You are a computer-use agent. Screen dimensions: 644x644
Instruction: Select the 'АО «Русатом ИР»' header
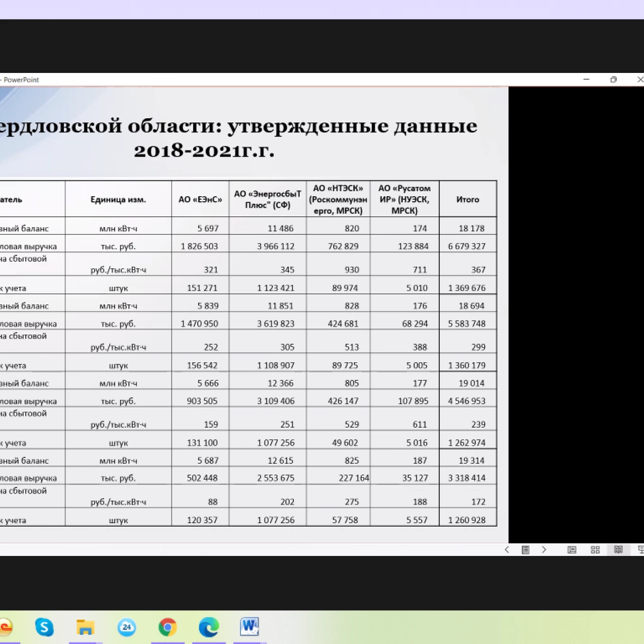(405, 199)
